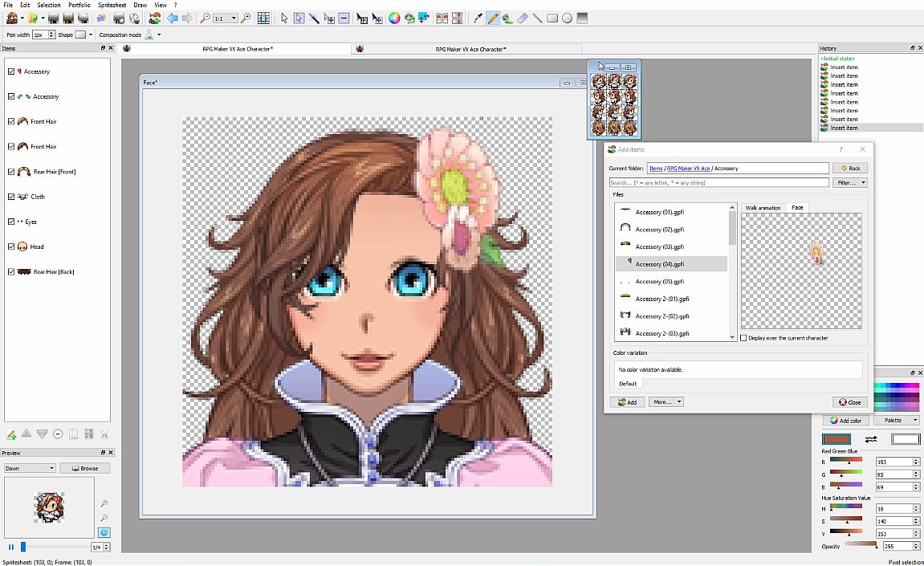This screenshot has width=924, height=566.
Task: Uncheck the Head item checkbox
Action: tap(10, 246)
